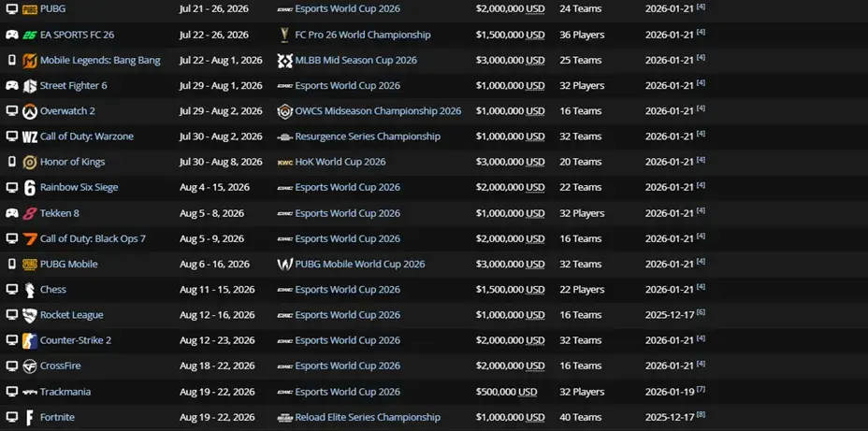The height and width of the screenshot is (431, 868).
Task: Select the '40 Teams' cell
Action: point(580,417)
